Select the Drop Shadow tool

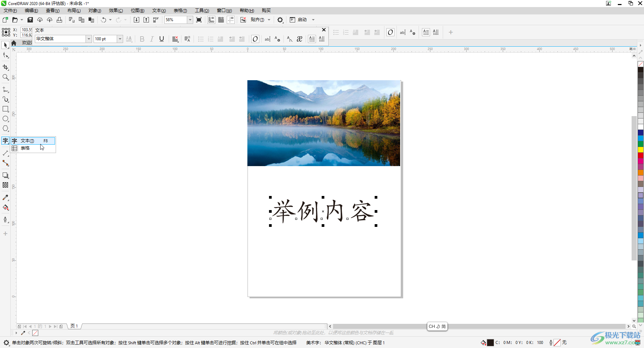pos(5,175)
